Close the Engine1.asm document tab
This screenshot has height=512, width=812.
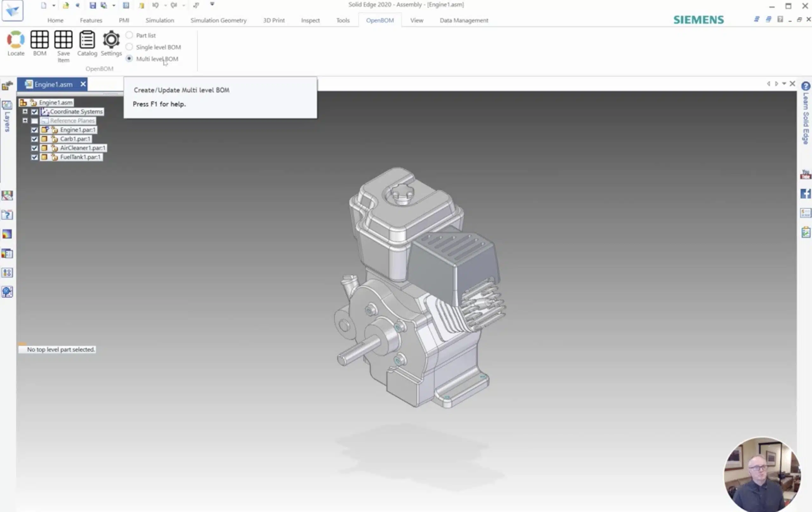[83, 84]
